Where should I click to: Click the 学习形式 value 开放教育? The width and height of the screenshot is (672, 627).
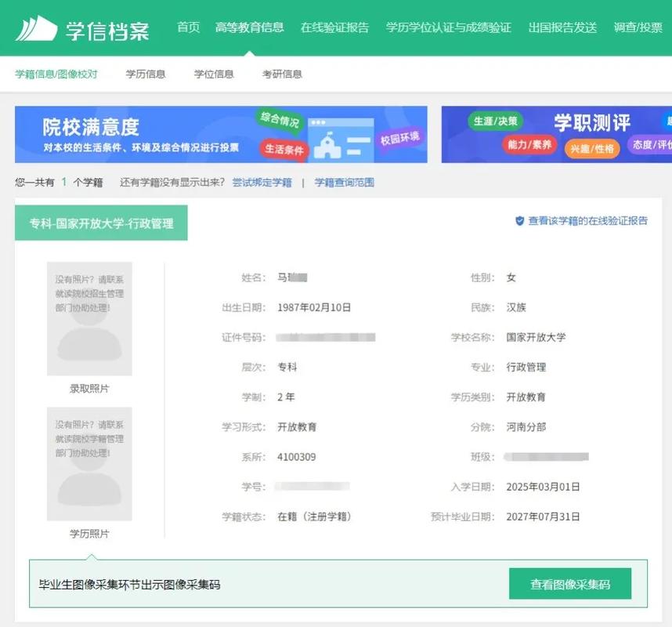coord(297,427)
